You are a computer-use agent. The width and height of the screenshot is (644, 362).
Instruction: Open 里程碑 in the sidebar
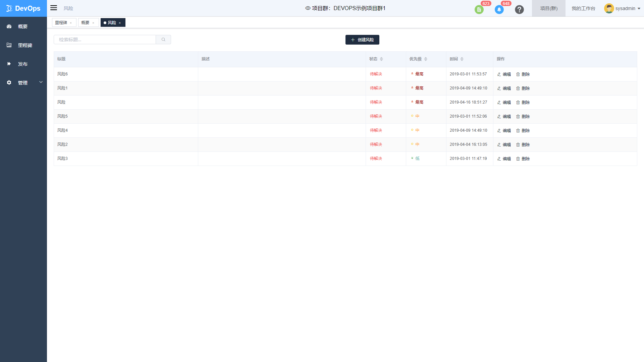pos(23,45)
